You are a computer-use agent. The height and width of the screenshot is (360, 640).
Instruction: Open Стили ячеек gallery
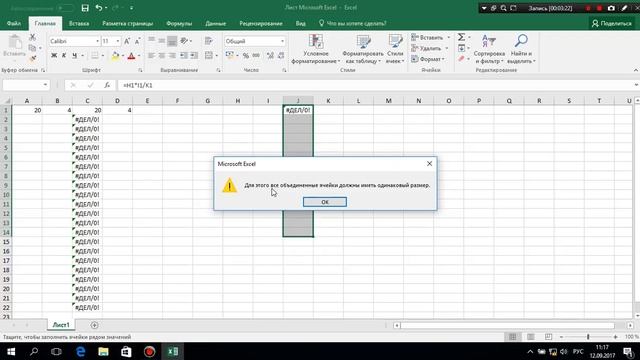[x=395, y=49]
